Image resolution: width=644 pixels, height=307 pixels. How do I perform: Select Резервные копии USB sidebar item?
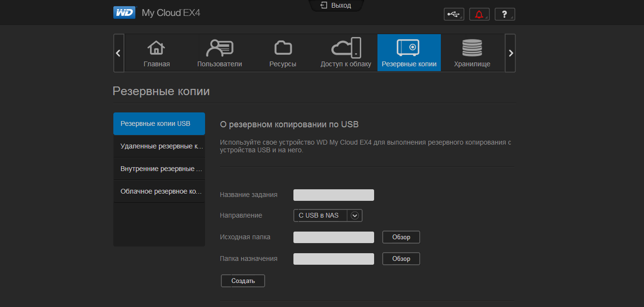point(159,123)
